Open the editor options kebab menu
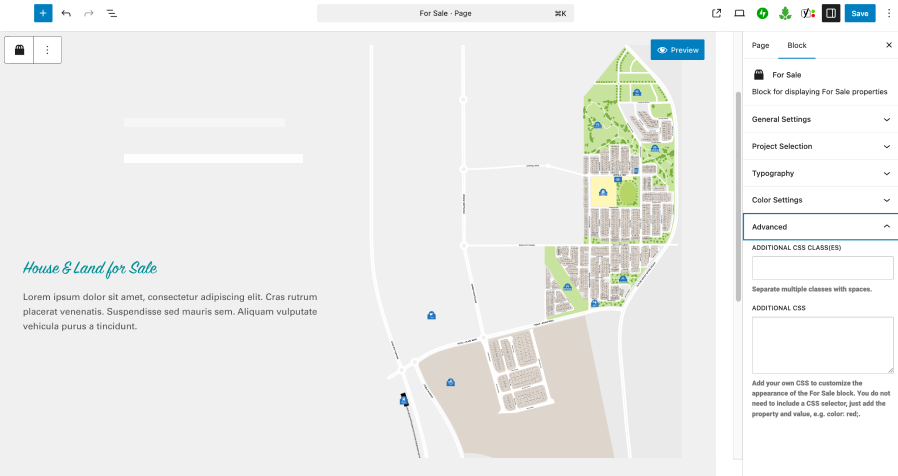 coord(889,13)
